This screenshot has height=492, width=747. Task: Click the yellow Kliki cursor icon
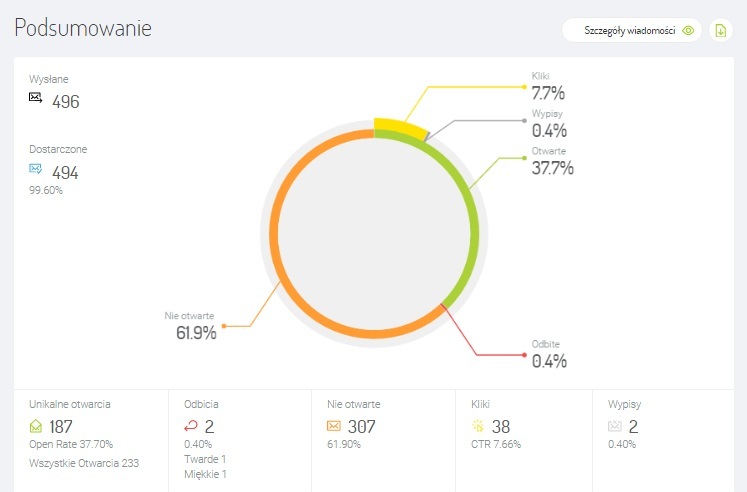pos(478,426)
